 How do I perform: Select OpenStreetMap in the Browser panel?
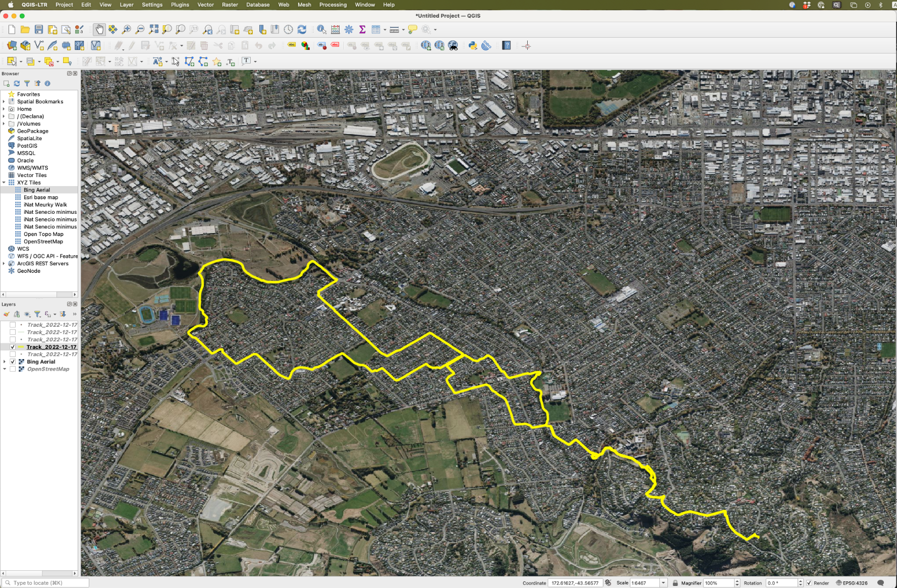coord(43,242)
